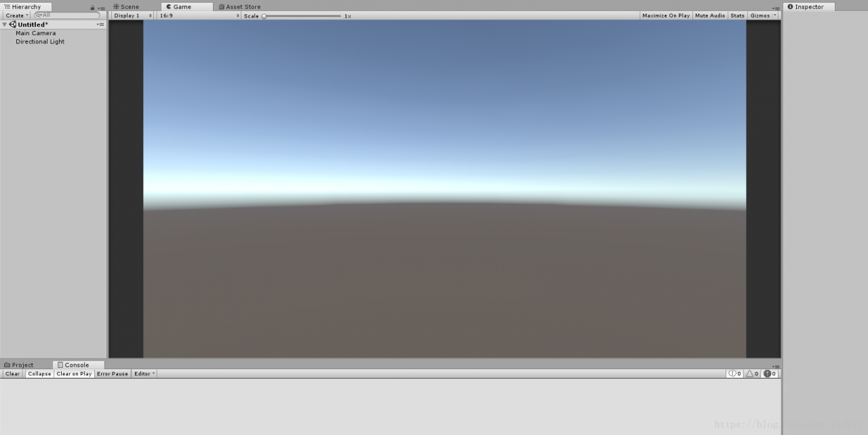
Task: Switch to the Asset Store tab
Action: click(x=241, y=7)
